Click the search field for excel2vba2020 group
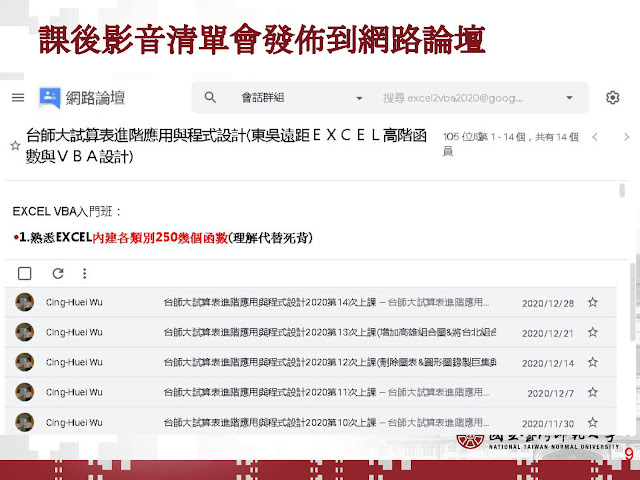 452,98
